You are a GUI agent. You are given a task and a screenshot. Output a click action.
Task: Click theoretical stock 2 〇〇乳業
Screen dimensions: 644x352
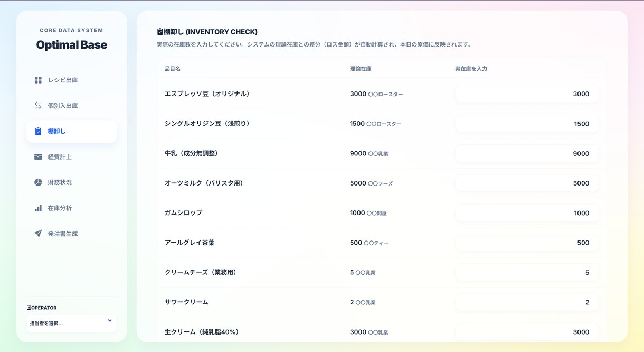pyautogui.click(x=363, y=302)
